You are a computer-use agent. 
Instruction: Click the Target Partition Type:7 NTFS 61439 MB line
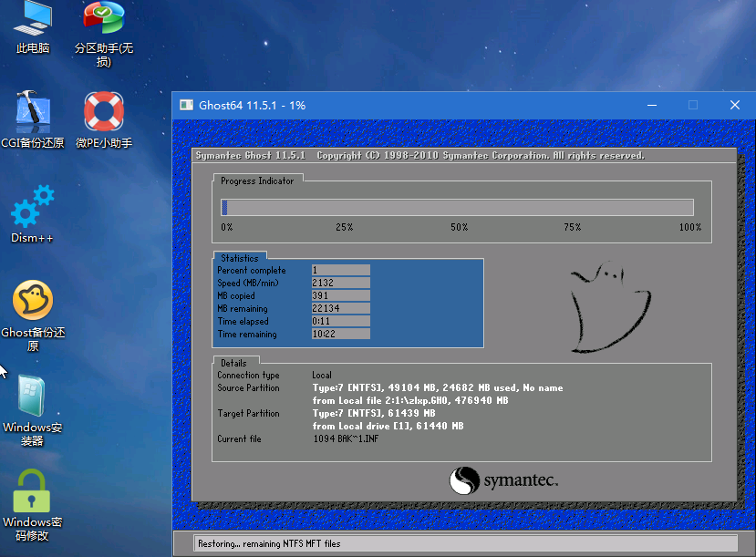[374, 413]
